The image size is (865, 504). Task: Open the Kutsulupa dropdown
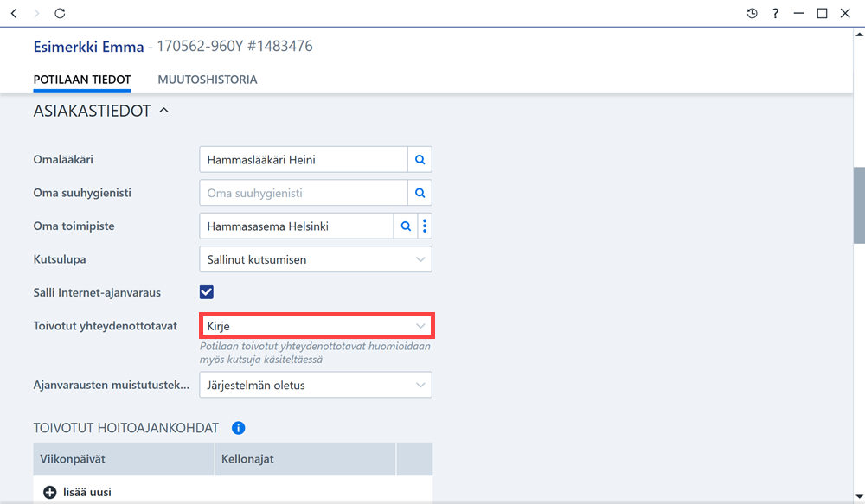pos(316,259)
